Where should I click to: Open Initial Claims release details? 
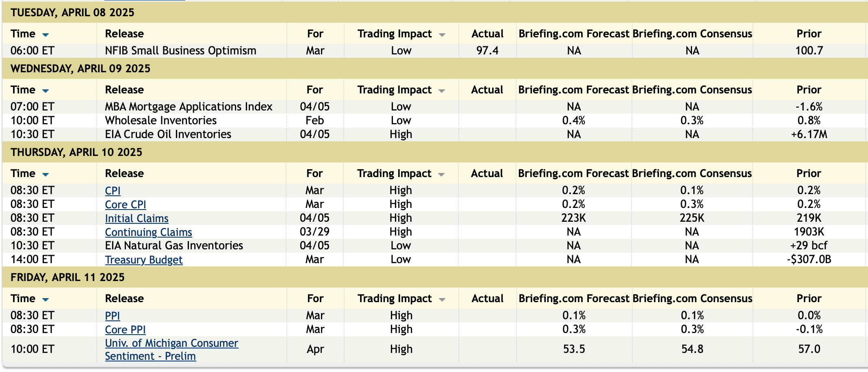(137, 218)
